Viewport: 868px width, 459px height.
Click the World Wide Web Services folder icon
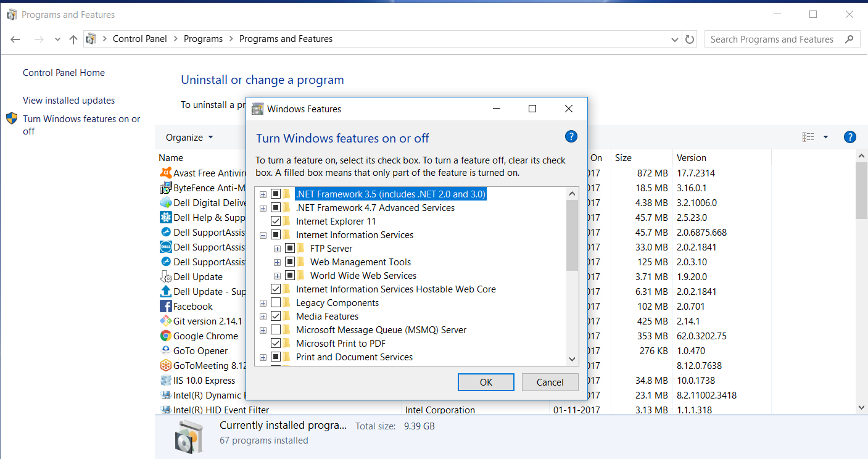pyautogui.click(x=300, y=276)
